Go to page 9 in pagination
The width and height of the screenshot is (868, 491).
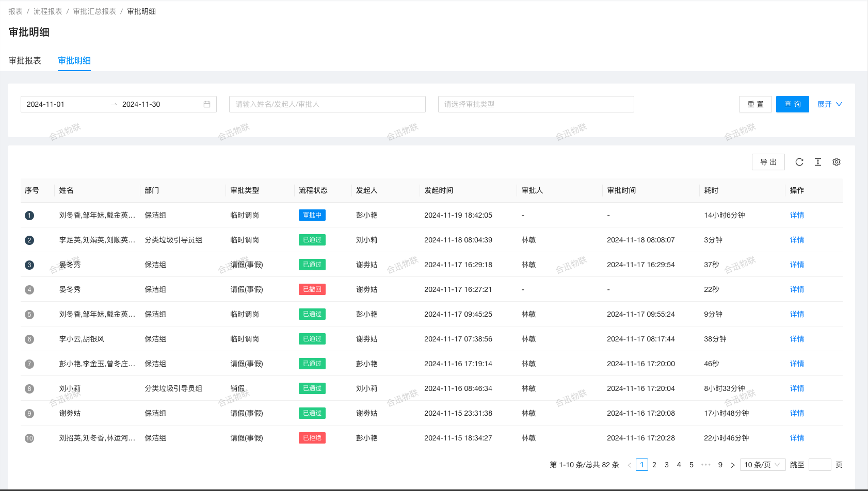(x=720, y=465)
